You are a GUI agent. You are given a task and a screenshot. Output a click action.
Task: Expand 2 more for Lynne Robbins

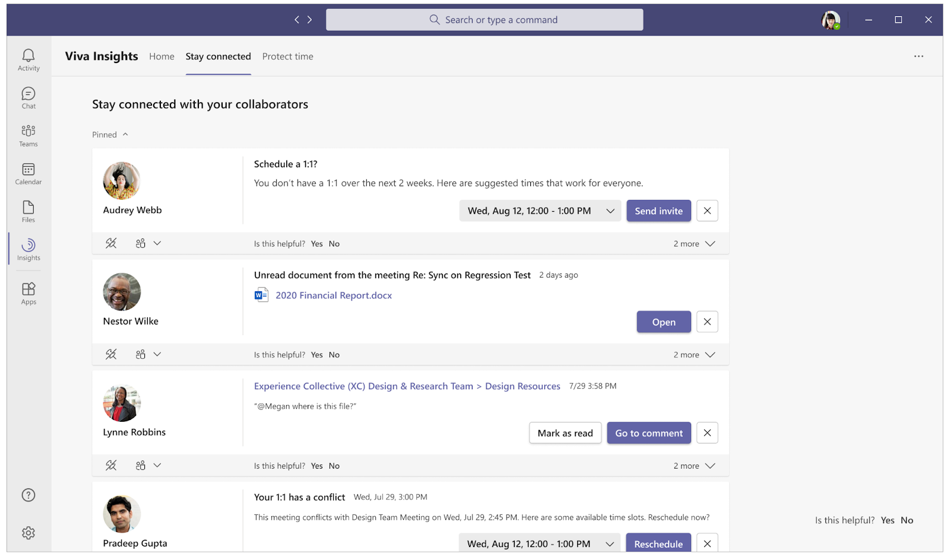pyautogui.click(x=694, y=466)
